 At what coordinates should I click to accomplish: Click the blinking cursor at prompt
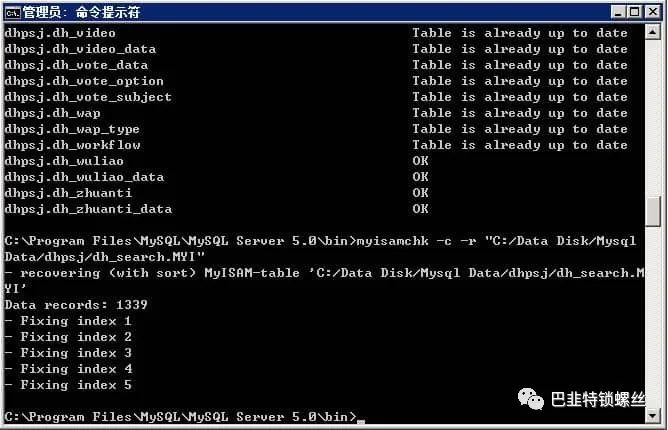(361, 421)
